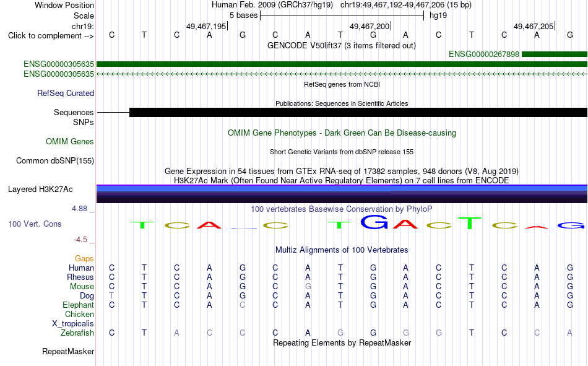Open Short Genetic Variants from dbSNP release 155

tap(342, 152)
